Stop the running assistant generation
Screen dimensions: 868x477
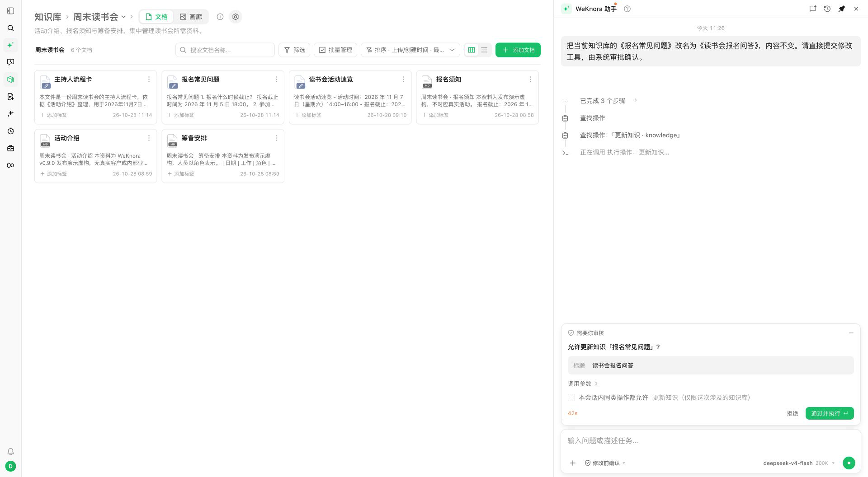pyautogui.click(x=849, y=463)
